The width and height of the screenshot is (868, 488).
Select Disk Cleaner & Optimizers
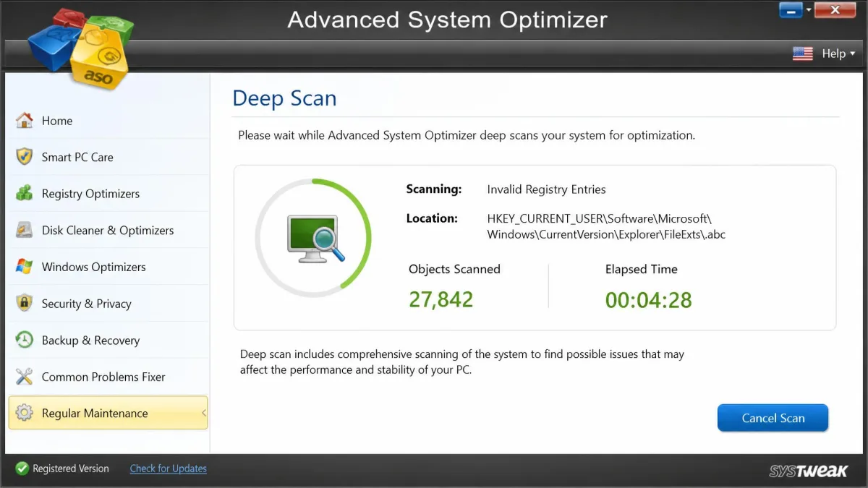[x=109, y=230]
